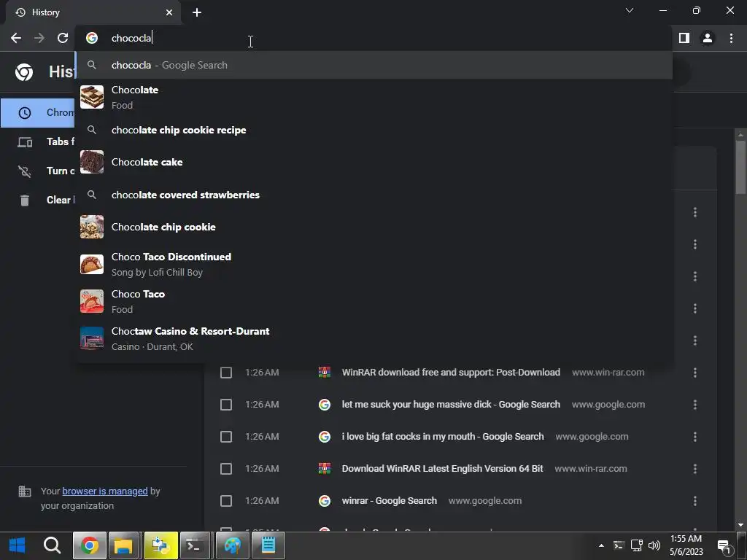The height and width of the screenshot is (560, 747).
Task: Open more actions for 'i love big' entry
Action: (695, 437)
